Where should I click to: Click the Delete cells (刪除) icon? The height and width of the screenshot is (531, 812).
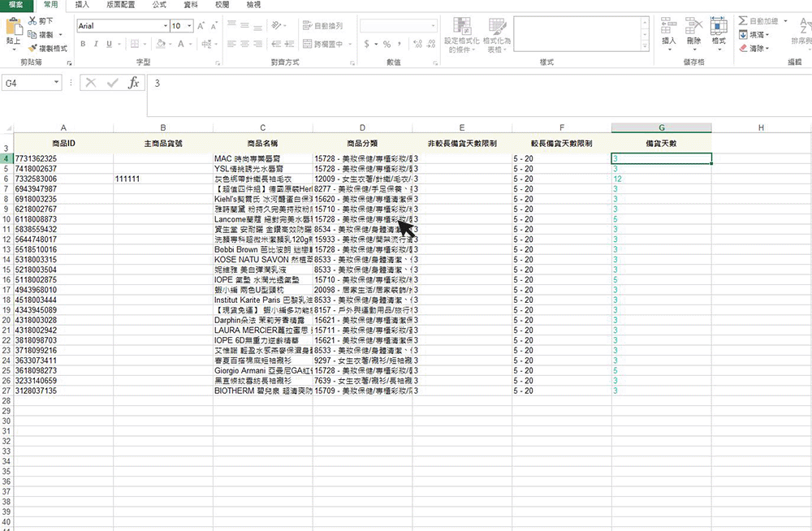pos(693,26)
